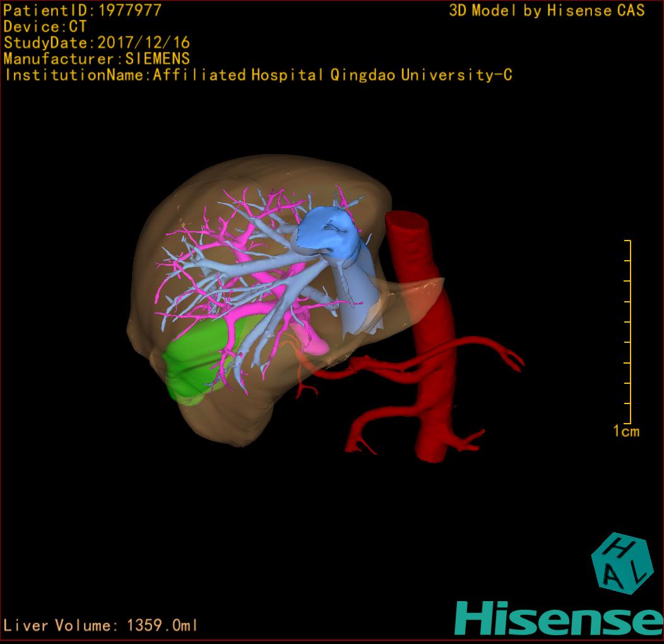Click the Liver Volume 1359.0ml readout
This screenshot has width=664, height=644.
101,626
